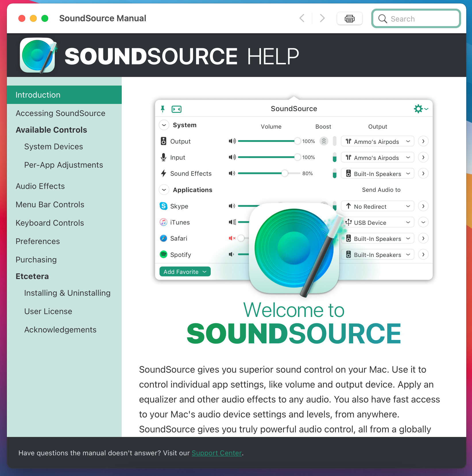472x476 pixels.
Task: Mute Spotify via its volume icon
Action: (231, 254)
